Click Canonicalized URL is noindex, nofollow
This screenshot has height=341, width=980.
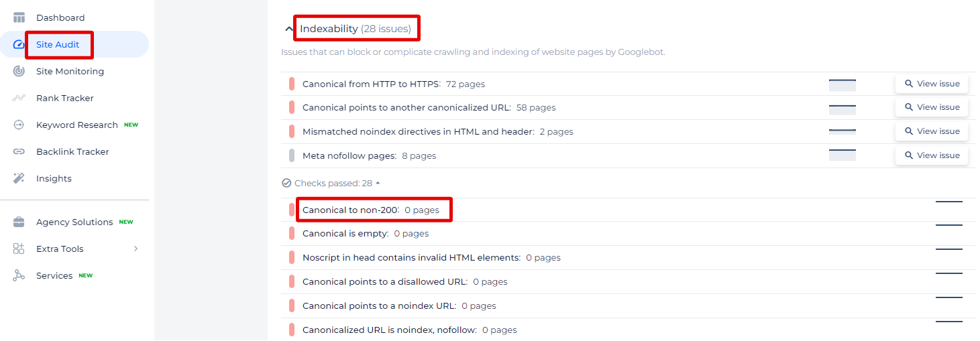(x=390, y=330)
